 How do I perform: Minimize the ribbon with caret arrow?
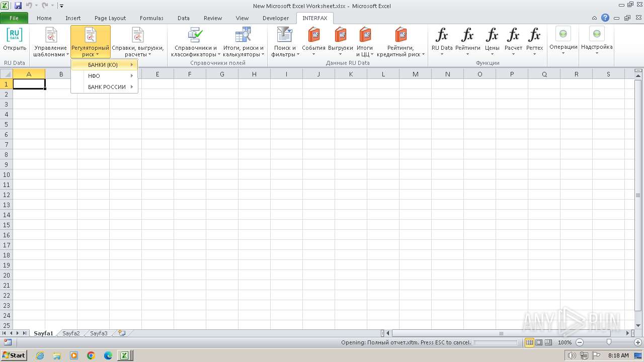[x=595, y=18]
